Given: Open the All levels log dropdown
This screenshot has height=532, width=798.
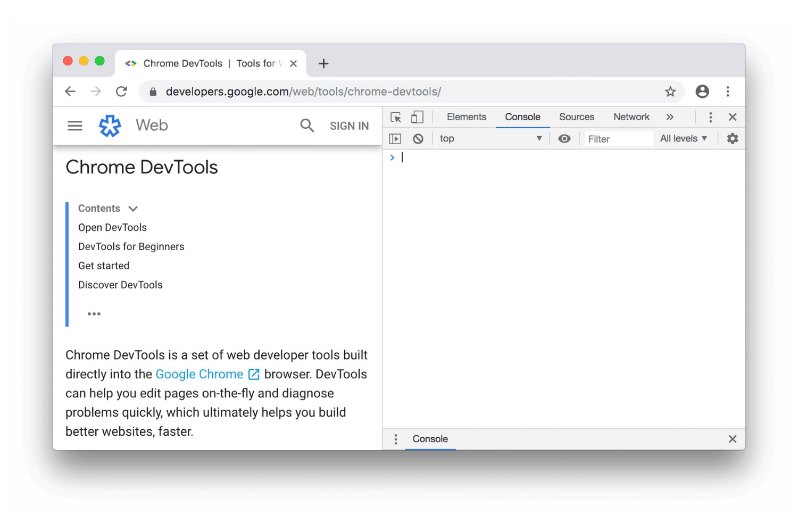Looking at the screenshot, I should [683, 139].
